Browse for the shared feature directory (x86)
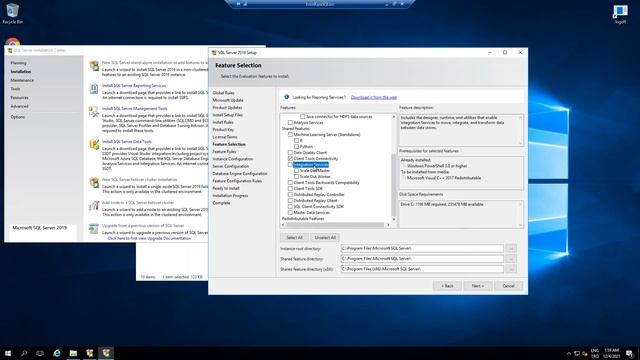Viewport: 640px width, 360px height. click(x=511, y=269)
